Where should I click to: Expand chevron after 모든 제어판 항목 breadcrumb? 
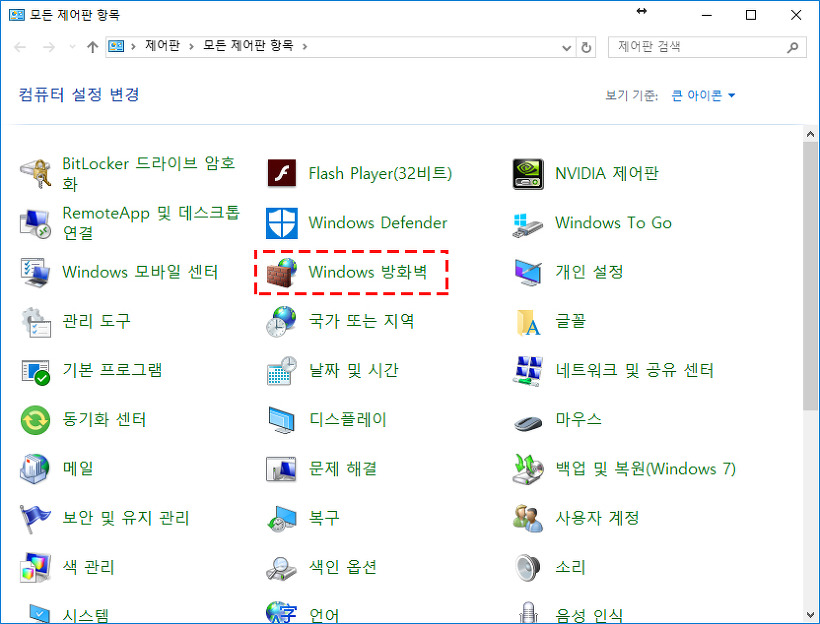[x=305, y=47]
